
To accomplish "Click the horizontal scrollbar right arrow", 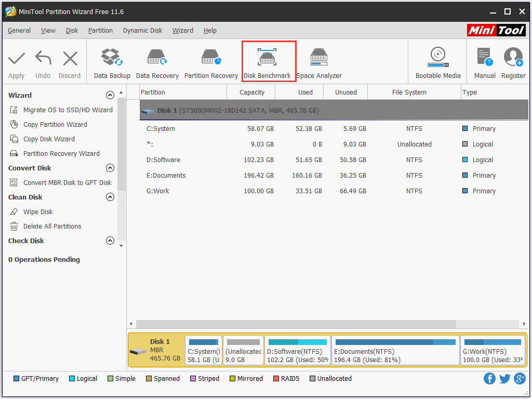I will tap(524, 324).
